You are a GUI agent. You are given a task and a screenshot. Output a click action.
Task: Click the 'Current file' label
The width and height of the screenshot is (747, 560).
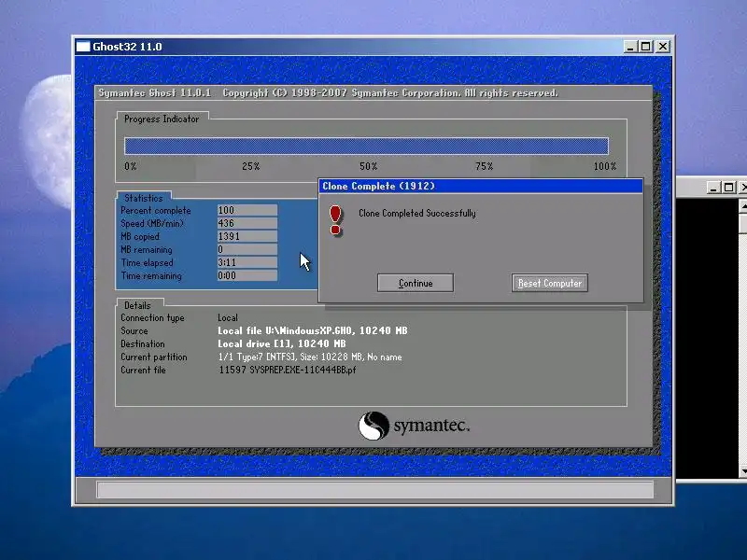pos(143,370)
